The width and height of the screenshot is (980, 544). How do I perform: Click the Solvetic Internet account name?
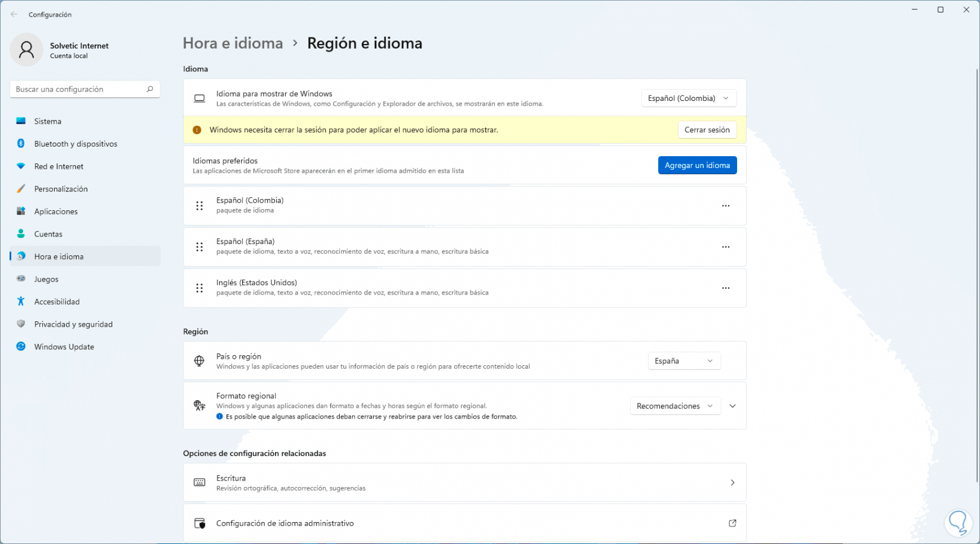[80, 46]
